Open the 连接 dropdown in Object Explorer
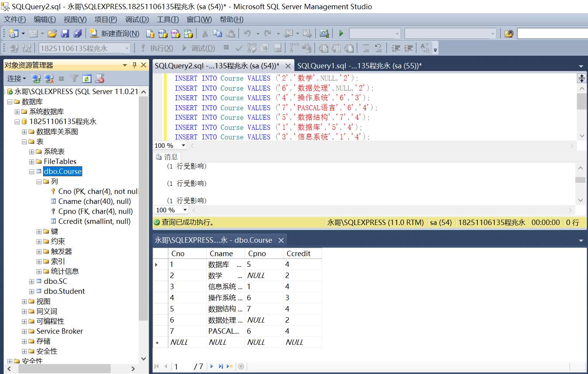This screenshot has height=374, width=588. 17,79
